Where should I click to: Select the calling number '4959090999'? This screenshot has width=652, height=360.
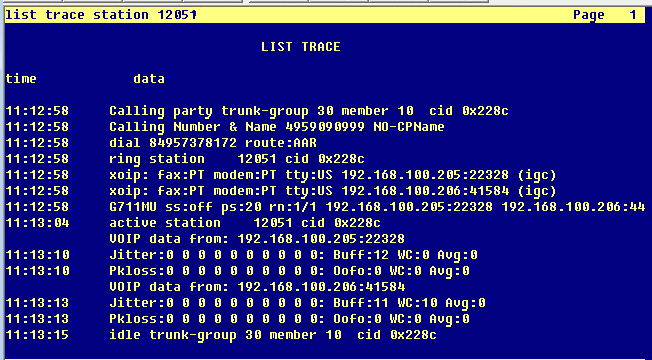[325, 127]
